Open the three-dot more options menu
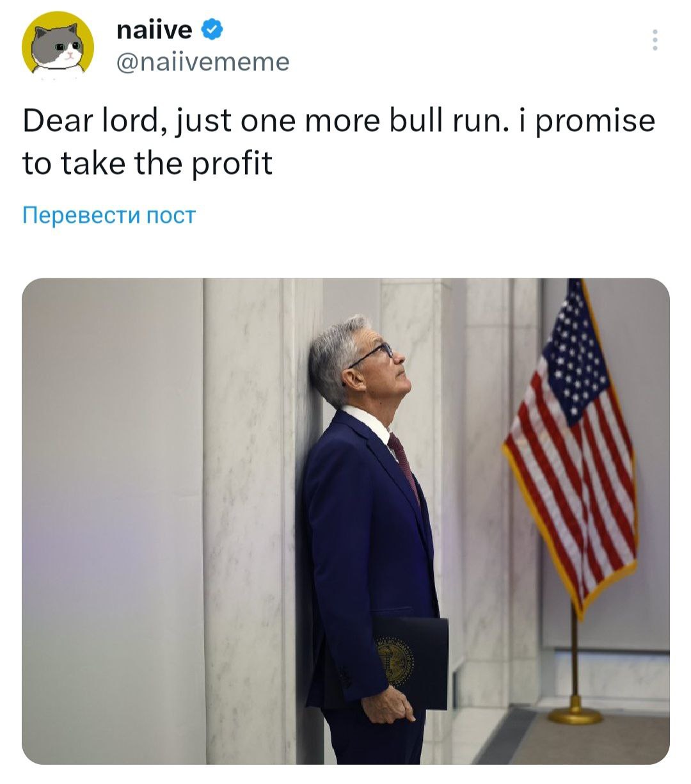 (654, 40)
